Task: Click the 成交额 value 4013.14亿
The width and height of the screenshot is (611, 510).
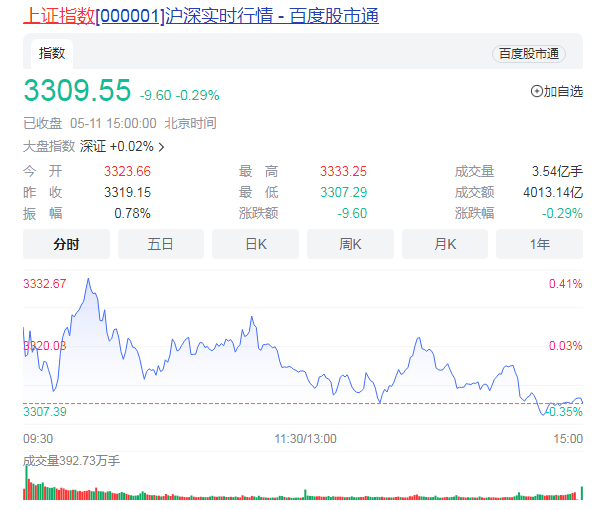Action: tap(553, 192)
